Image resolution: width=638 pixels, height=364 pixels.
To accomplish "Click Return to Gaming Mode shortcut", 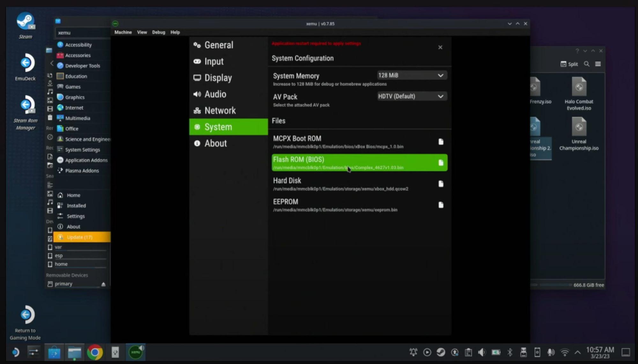I will tap(25, 323).
